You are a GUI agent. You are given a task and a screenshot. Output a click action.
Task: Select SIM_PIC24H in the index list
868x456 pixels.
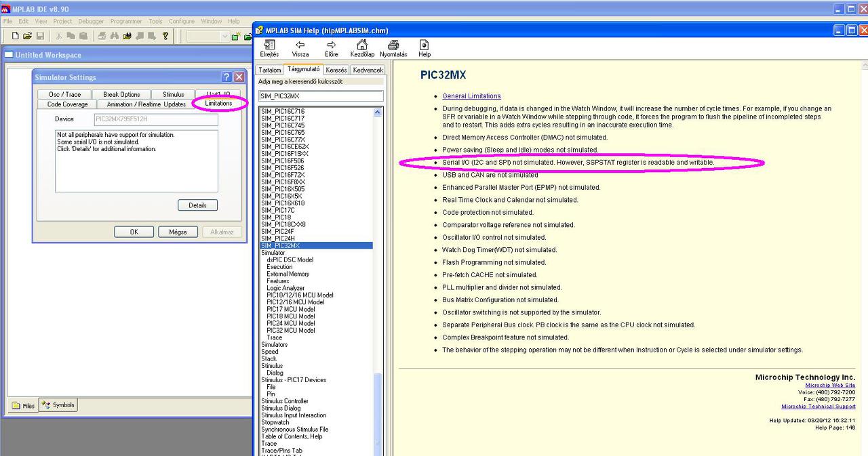tap(278, 239)
